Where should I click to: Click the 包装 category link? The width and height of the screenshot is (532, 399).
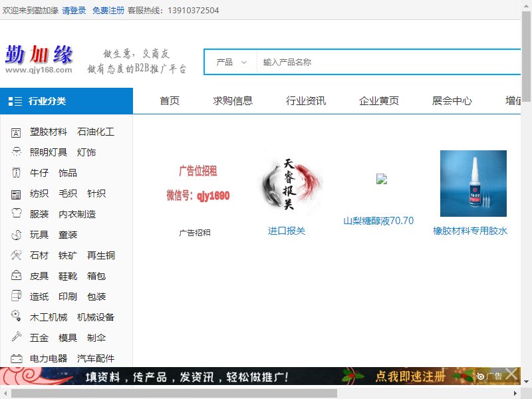[96, 297]
